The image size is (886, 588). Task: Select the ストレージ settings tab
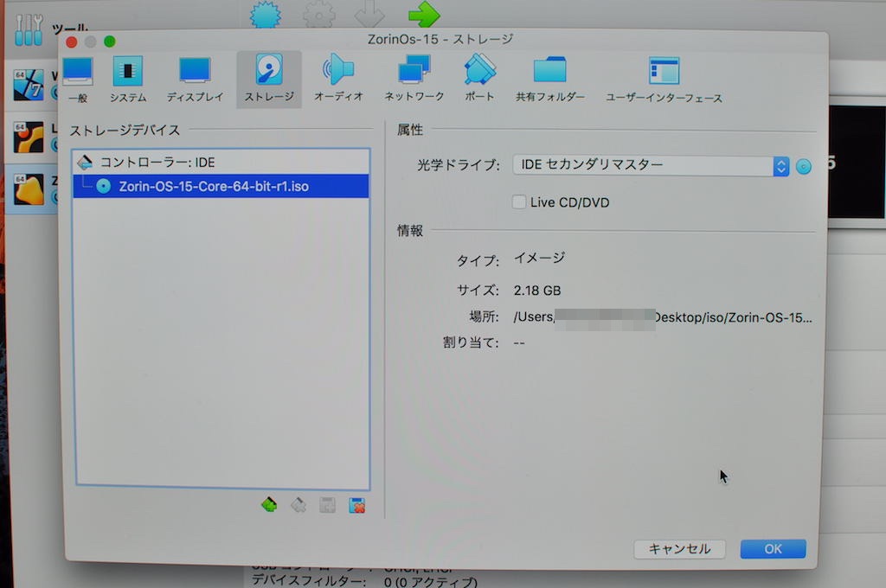click(269, 80)
